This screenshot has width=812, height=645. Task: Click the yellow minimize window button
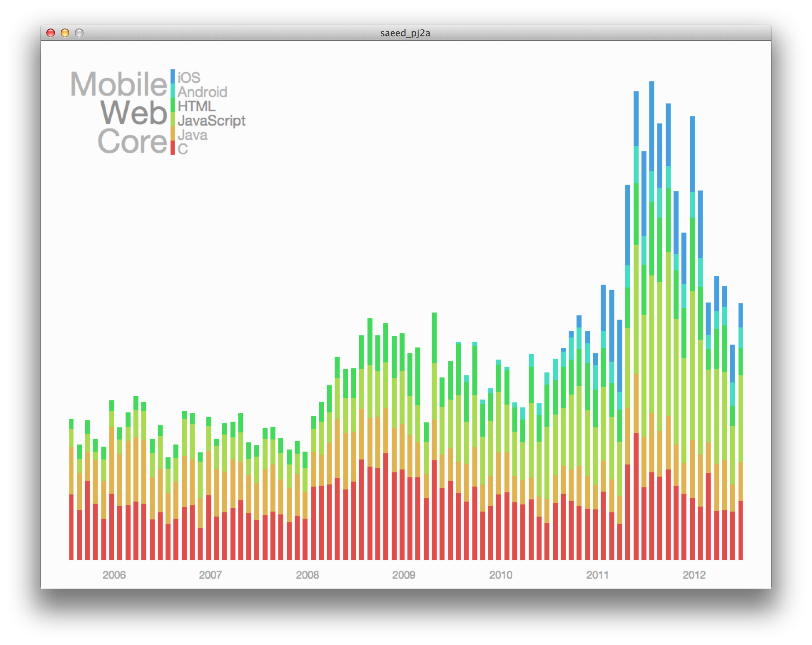click(x=65, y=33)
